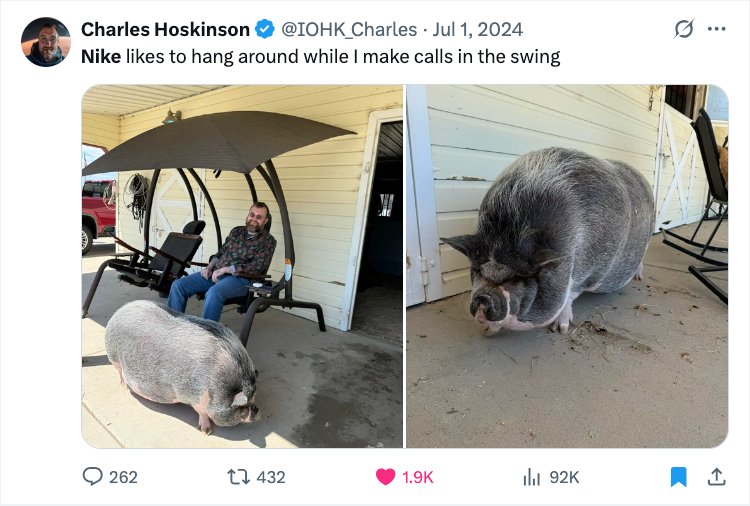Image resolution: width=750 pixels, height=506 pixels.
Task: Click the Jul 1, 2024 timestamp
Action: click(477, 29)
